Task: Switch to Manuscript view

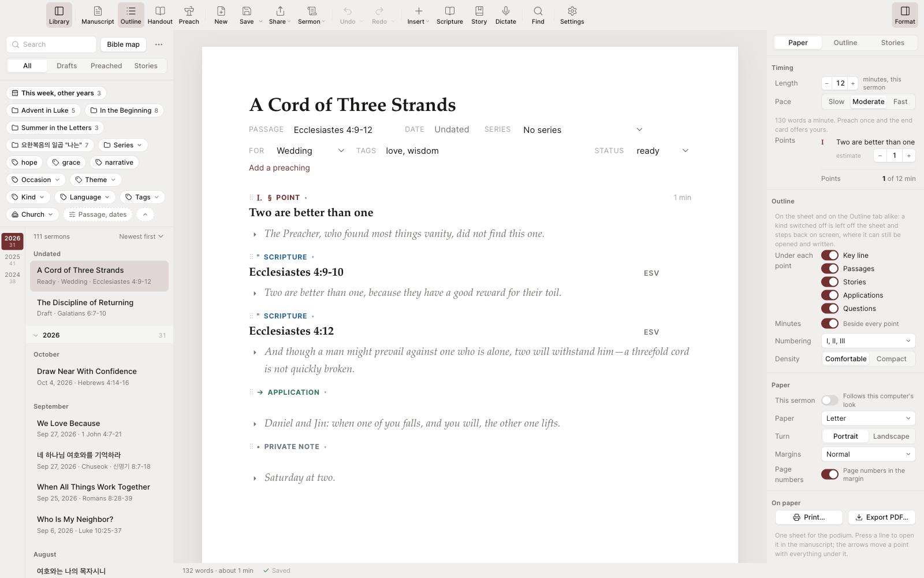Action: 98,15
